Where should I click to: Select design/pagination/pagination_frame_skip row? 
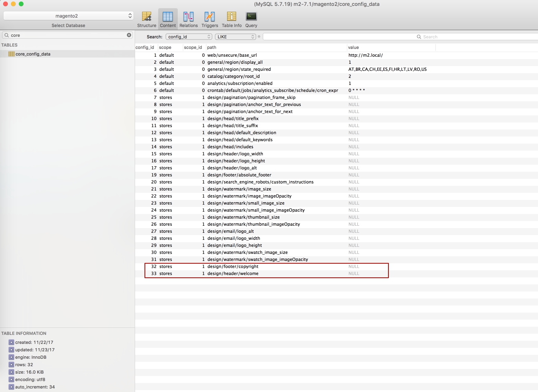251,97
